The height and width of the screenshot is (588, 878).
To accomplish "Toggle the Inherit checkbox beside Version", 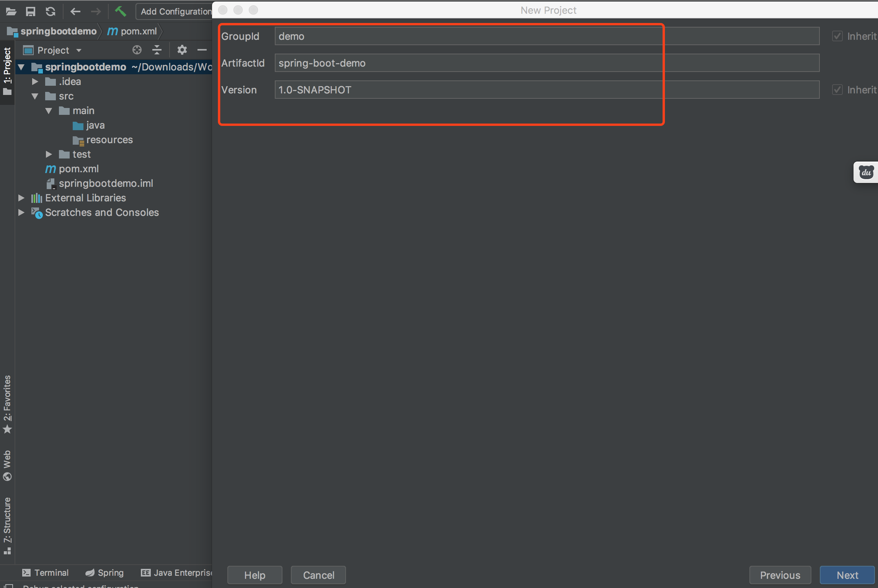I will click(837, 90).
